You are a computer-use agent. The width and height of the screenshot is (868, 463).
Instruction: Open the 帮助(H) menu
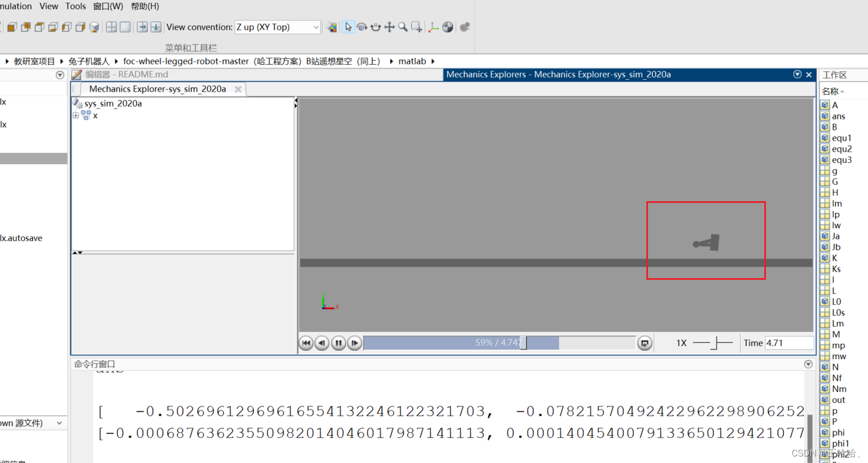(x=145, y=7)
